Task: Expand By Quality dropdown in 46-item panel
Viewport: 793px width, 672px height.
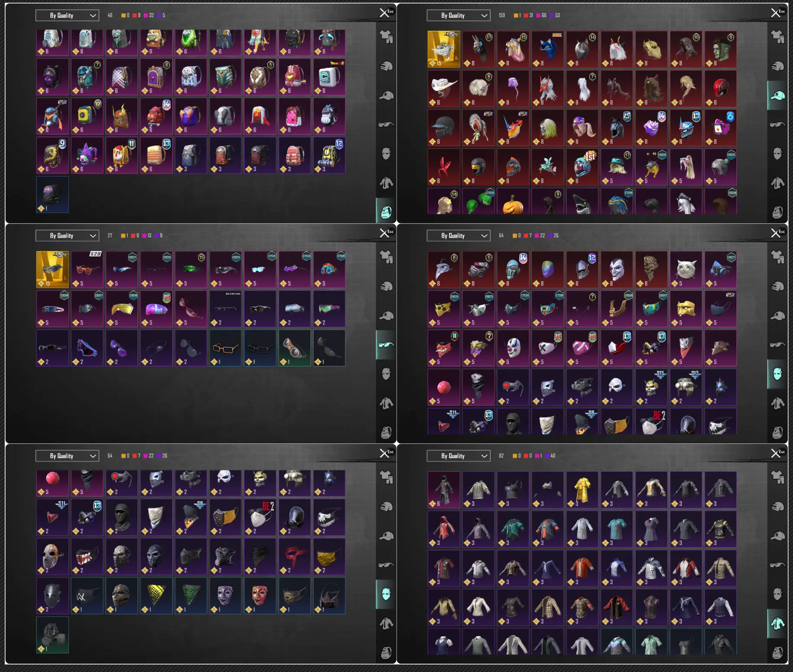Action: tap(67, 15)
